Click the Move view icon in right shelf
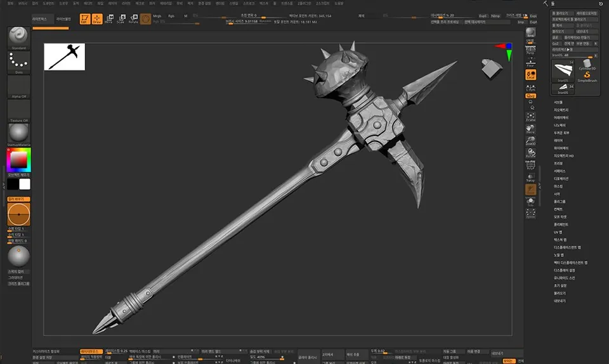This screenshot has height=364, width=609. pyautogui.click(x=530, y=129)
